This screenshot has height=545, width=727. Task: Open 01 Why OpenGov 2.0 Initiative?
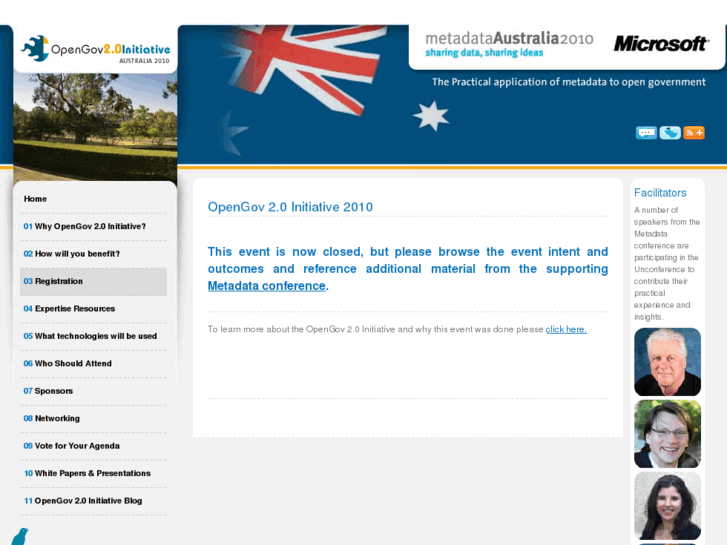tap(84, 226)
